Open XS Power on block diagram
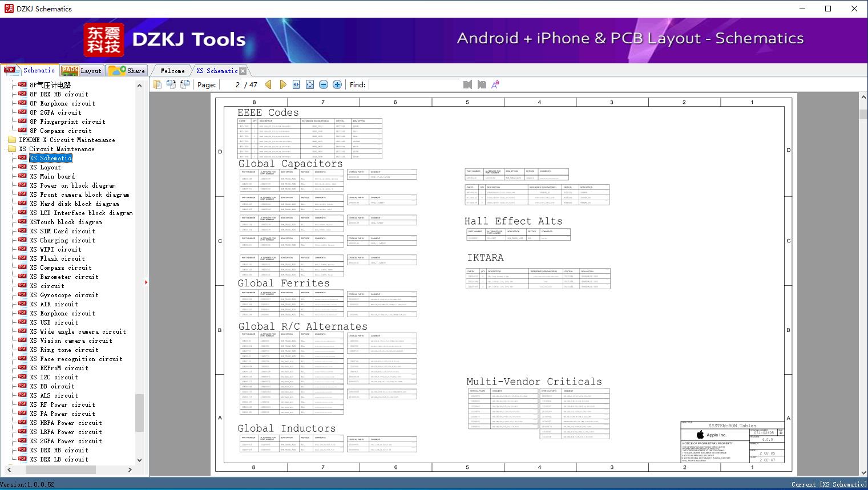The width and height of the screenshot is (868, 490). [x=72, y=185]
